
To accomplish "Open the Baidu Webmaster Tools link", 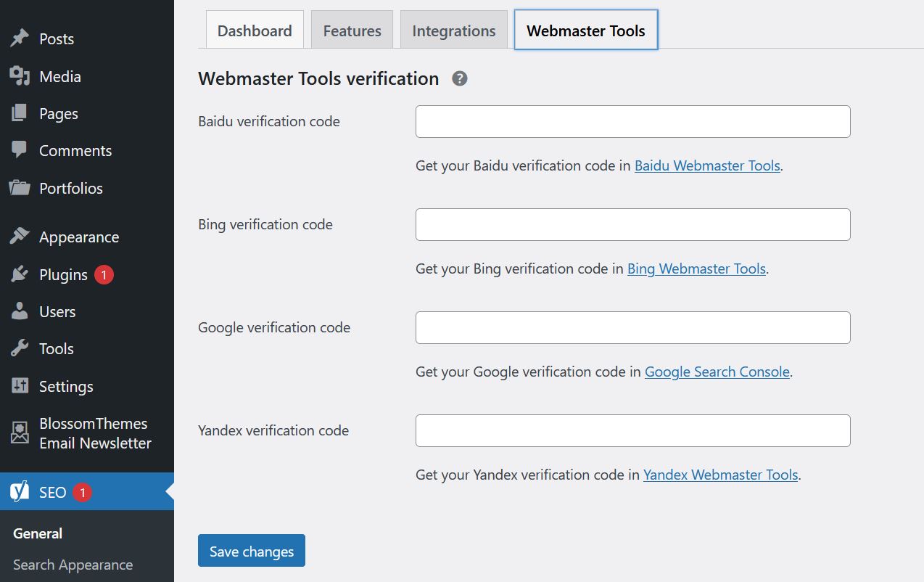I will point(707,165).
